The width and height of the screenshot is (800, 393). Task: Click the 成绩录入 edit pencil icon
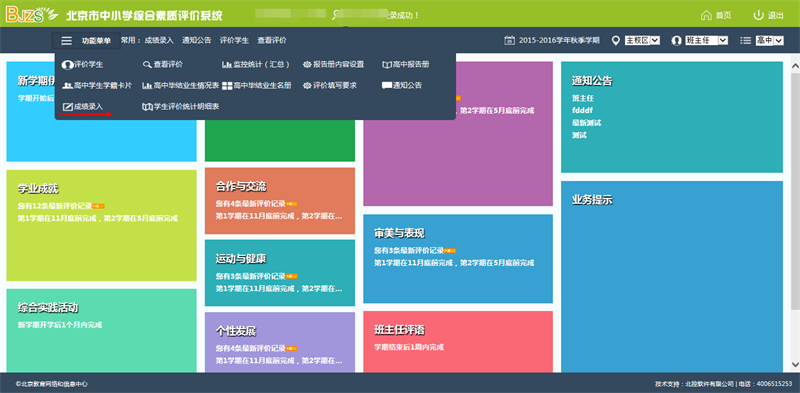[67, 107]
